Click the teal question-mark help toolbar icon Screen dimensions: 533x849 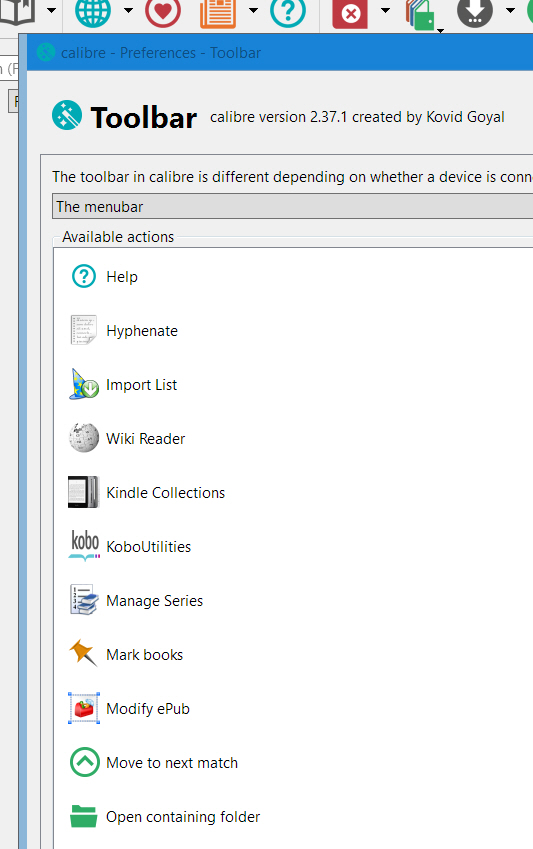288,11
